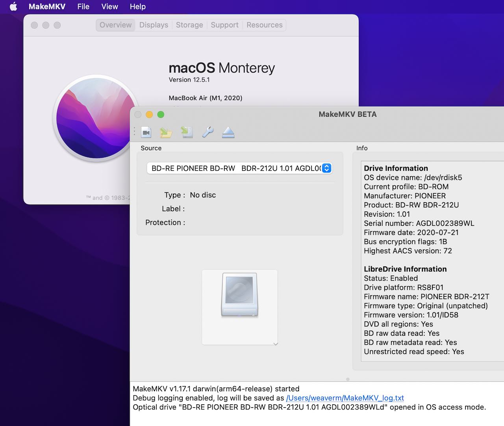Open the Apple menu
This screenshot has height=426, width=504.
click(x=13, y=7)
